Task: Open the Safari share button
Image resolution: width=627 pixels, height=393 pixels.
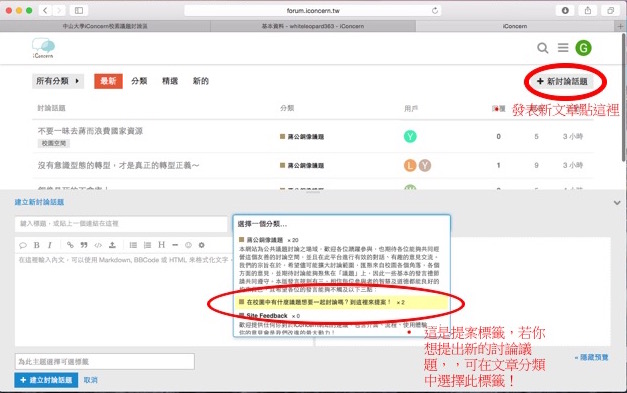Action: coord(587,10)
